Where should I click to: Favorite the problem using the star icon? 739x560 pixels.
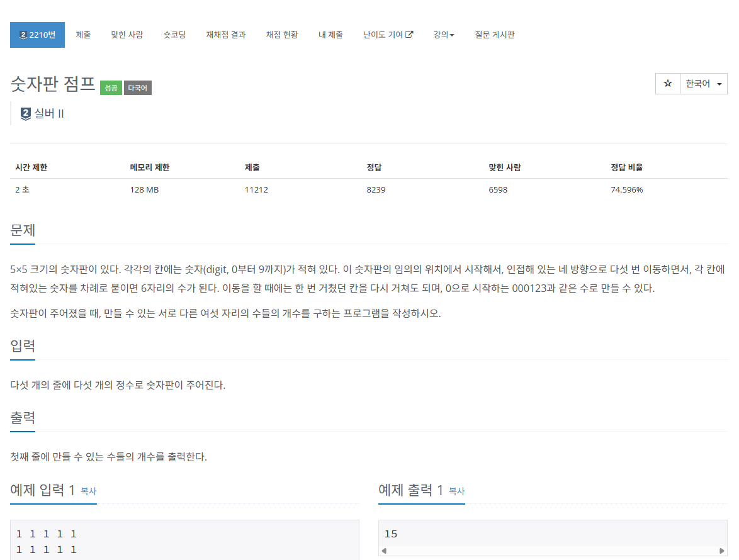pos(667,83)
